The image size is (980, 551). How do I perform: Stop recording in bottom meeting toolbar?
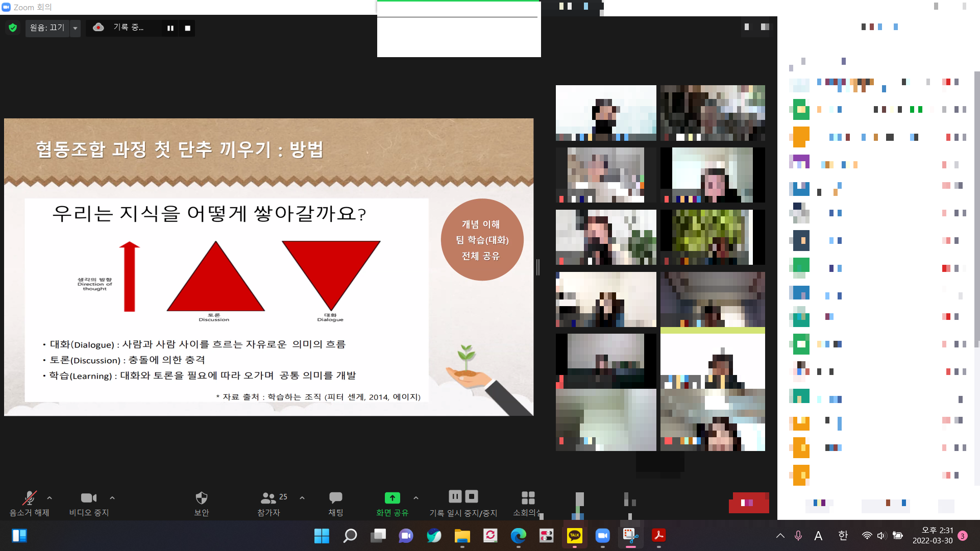[x=472, y=496]
